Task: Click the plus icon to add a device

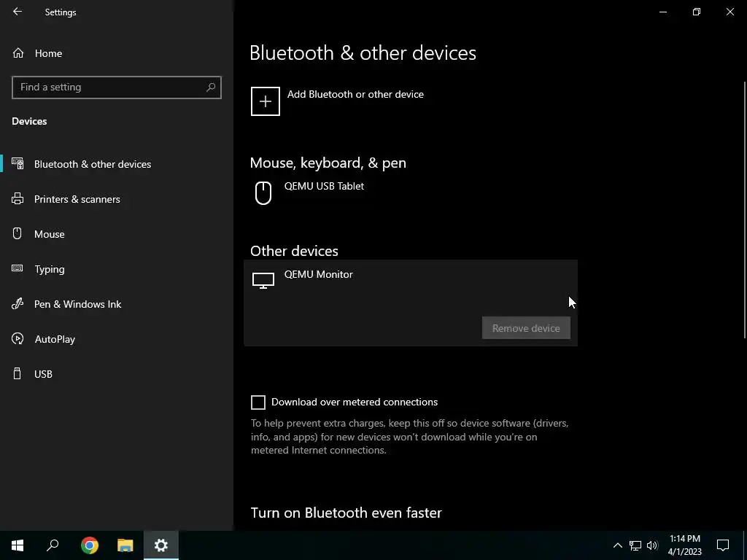Action: tap(266, 101)
